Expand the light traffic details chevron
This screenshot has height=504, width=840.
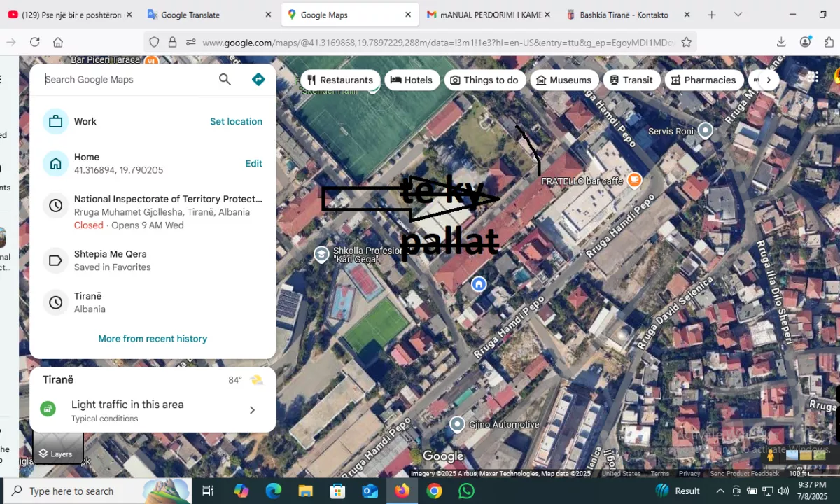[253, 410]
